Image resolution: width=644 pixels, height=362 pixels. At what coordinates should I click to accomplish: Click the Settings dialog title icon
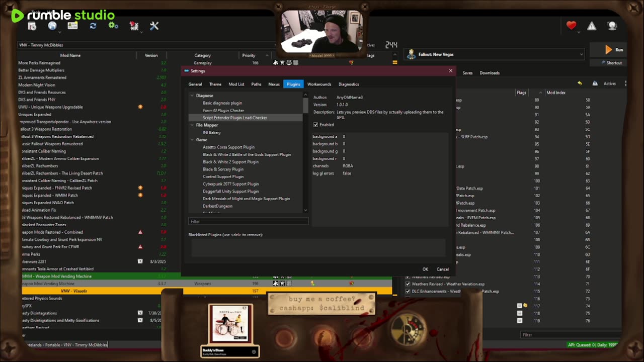pyautogui.click(x=186, y=71)
